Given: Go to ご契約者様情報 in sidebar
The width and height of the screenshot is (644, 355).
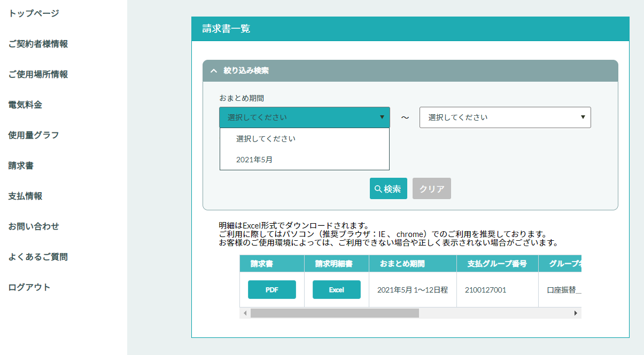Looking at the screenshot, I should (x=38, y=44).
